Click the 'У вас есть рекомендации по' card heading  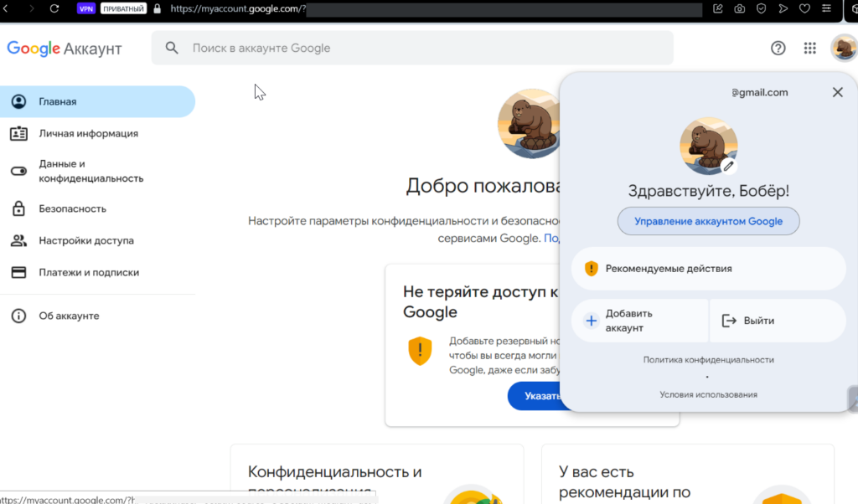[x=624, y=481]
